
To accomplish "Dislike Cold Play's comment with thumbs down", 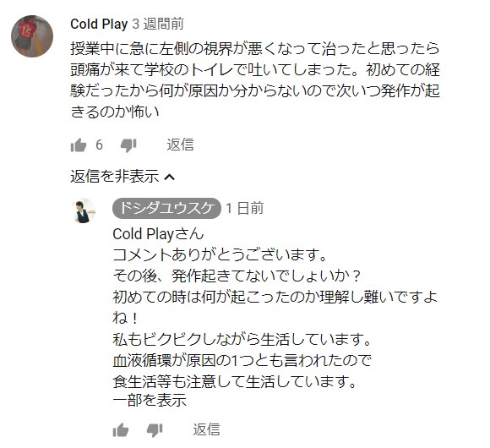I will tap(128, 145).
